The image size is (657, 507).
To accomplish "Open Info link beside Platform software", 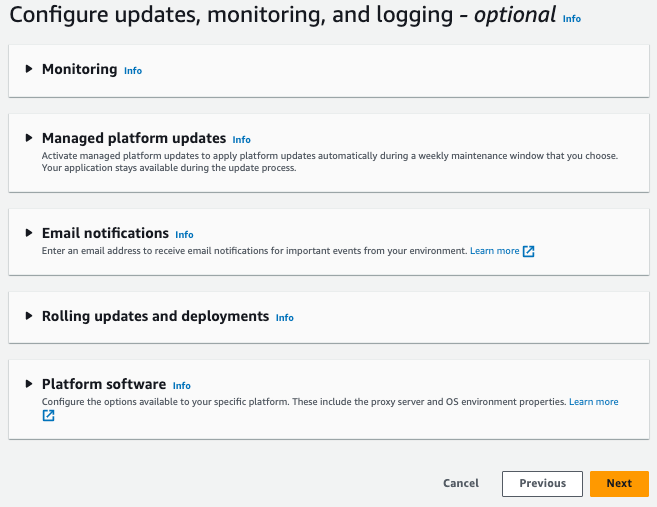I will click(181, 385).
